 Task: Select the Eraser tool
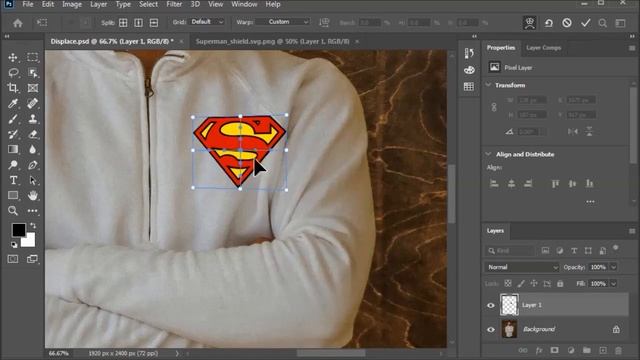pos(33,134)
